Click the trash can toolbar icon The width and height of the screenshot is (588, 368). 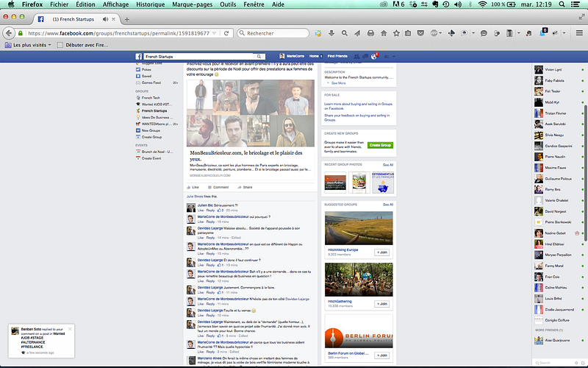509,33
